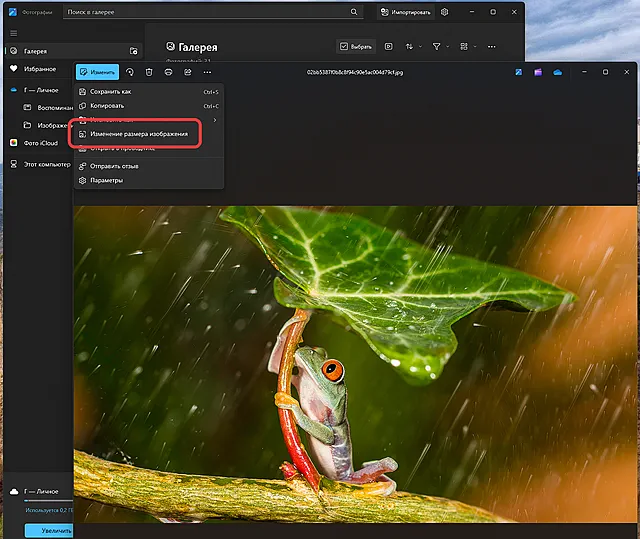Click the add folder icon beside Галерея
Image resolution: width=640 pixels, height=539 pixels.
click(133, 51)
